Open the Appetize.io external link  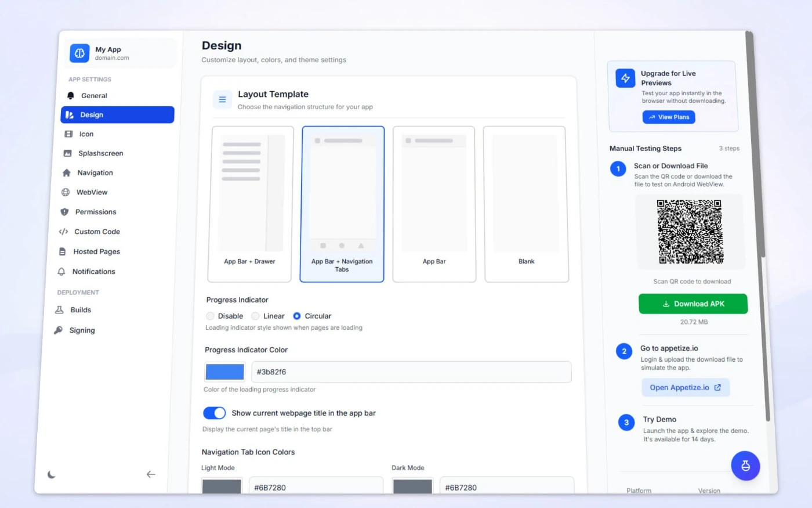pos(685,387)
